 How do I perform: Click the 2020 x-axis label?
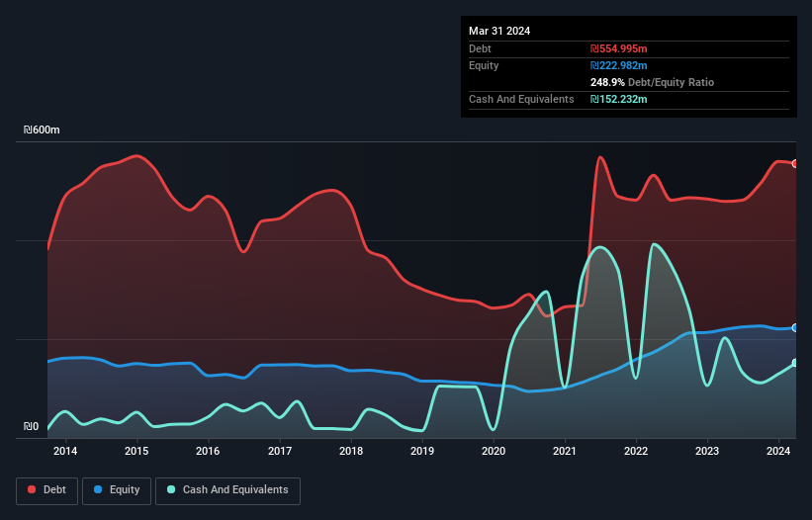(x=494, y=451)
